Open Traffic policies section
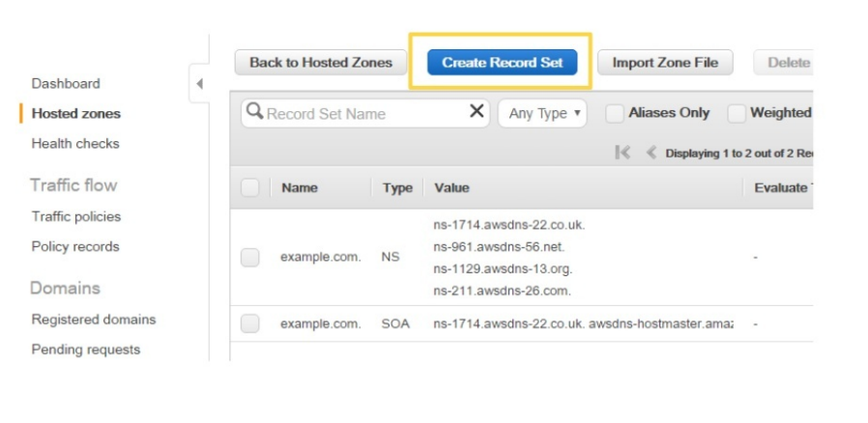This screenshot has height=423, width=868. 75,216
